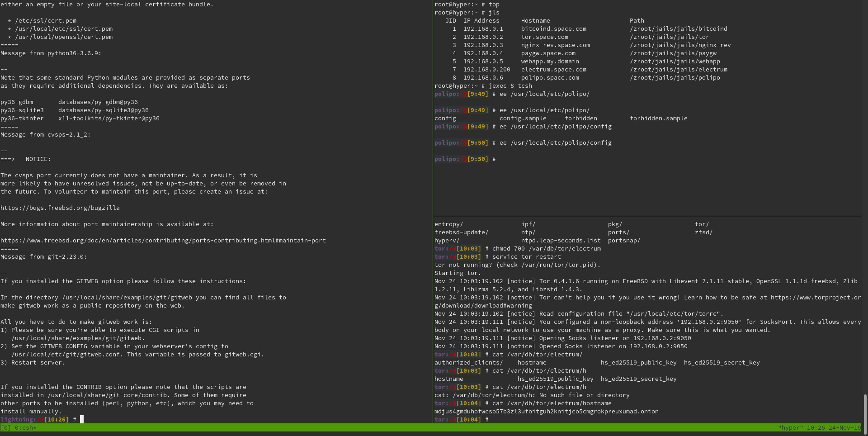
Task: Click 'portsnap/' directory entry
Action: coord(624,241)
